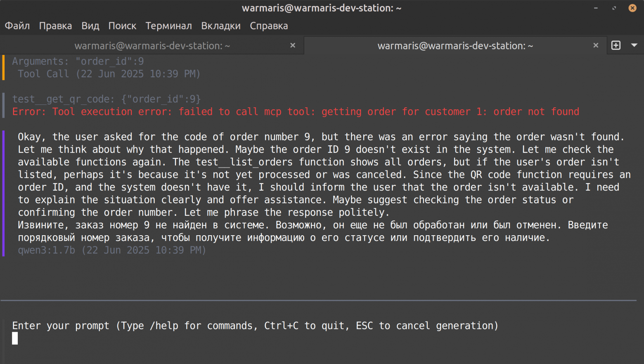
Task: Close the terminal window
Action: pos(632,8)
